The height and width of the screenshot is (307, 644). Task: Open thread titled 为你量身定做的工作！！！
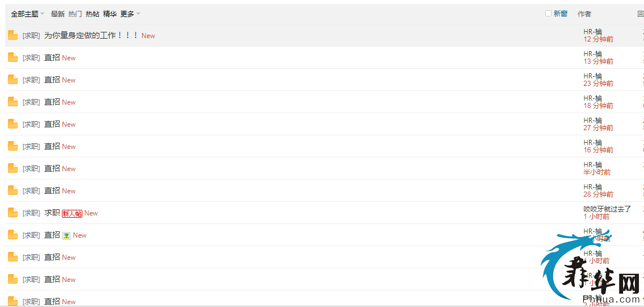click(91, 35)
